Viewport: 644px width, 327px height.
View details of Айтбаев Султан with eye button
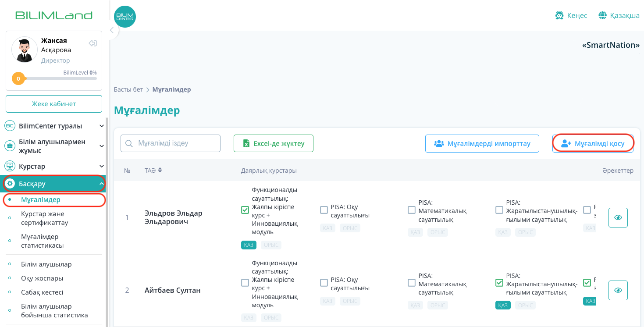pos(618,290)
